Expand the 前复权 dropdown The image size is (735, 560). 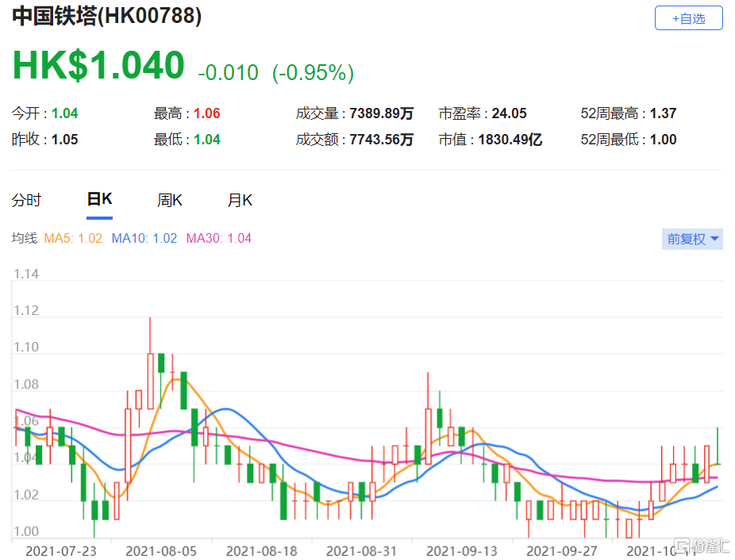click(x=692, y=239)
